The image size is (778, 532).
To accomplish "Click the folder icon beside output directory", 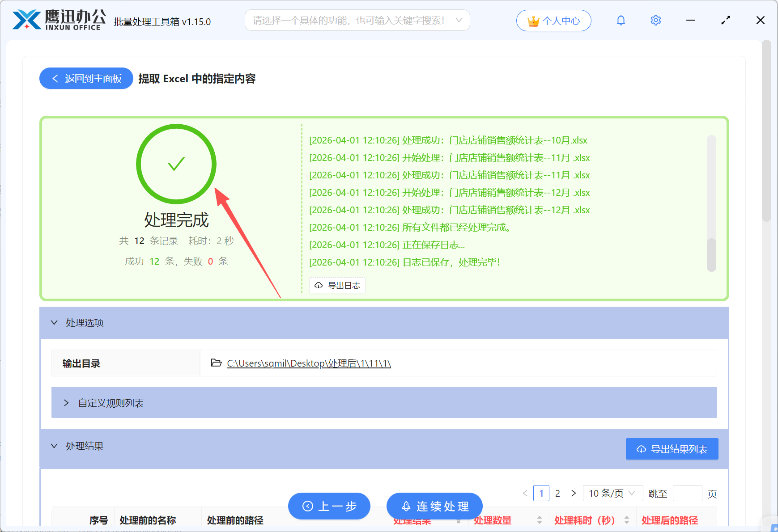I will pyautogui.click(x=216, y=363).
